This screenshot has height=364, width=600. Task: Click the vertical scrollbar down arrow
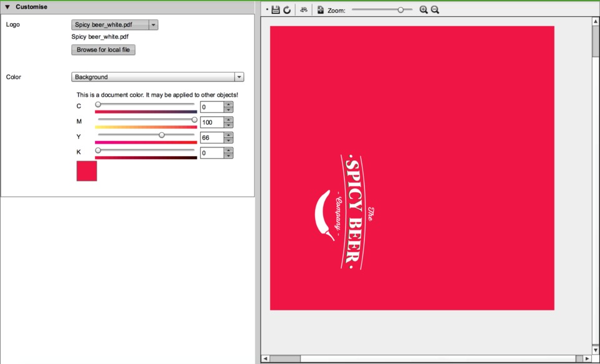coord(596,350)
